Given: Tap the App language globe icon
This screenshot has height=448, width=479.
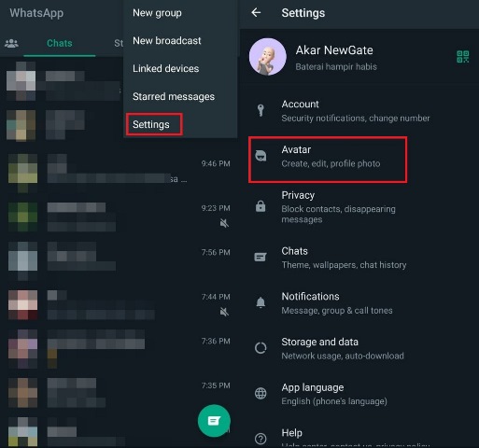Looking at the screenshot, I should 261,394.
